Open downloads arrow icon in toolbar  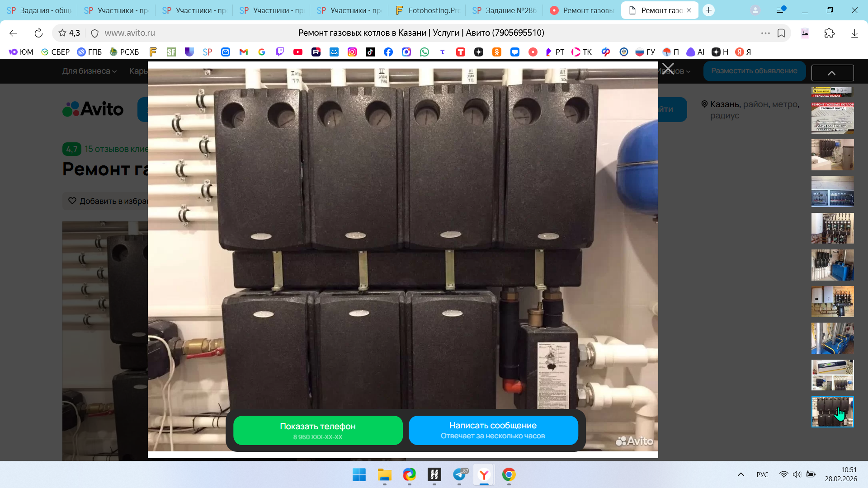point(854,33)
